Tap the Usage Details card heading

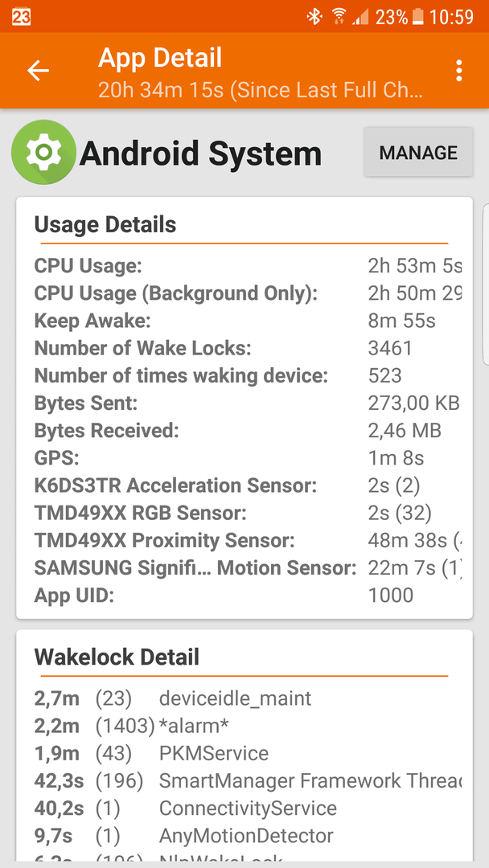pos(105,225)
